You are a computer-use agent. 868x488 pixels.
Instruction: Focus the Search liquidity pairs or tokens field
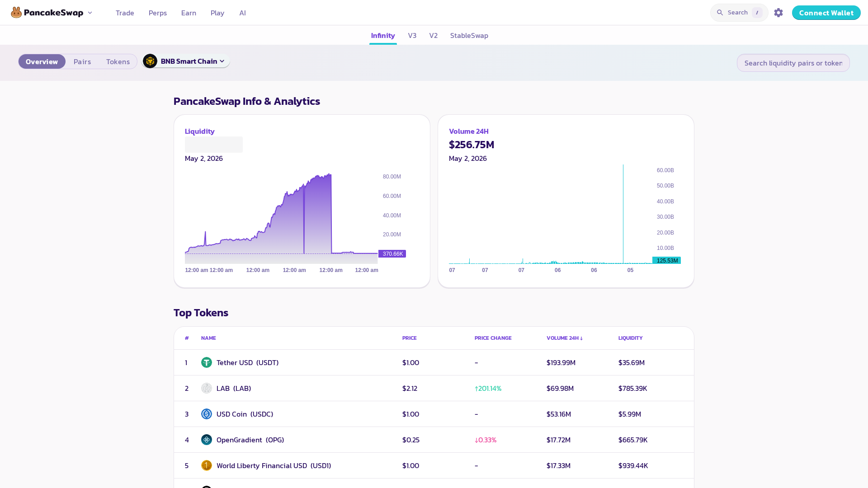[793, 63]
